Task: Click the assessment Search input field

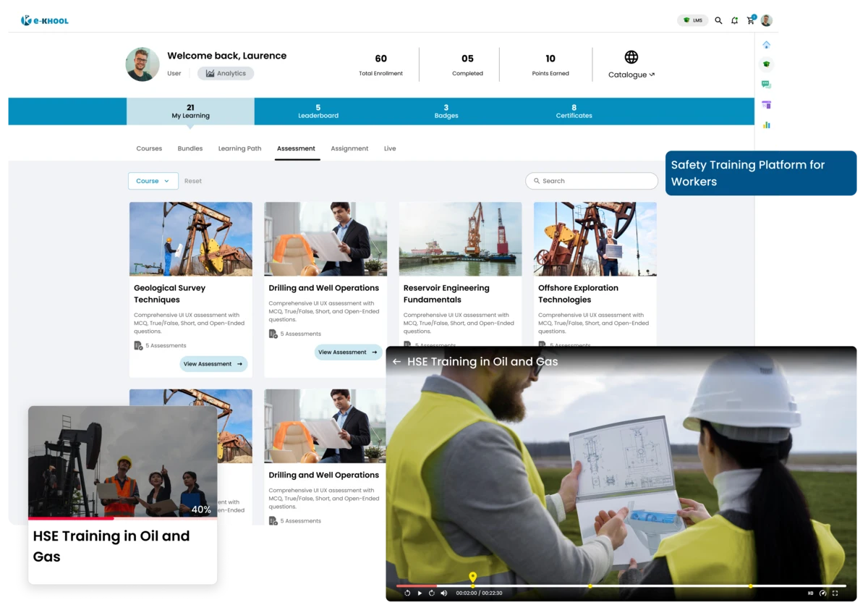Action: click(592, 181)
